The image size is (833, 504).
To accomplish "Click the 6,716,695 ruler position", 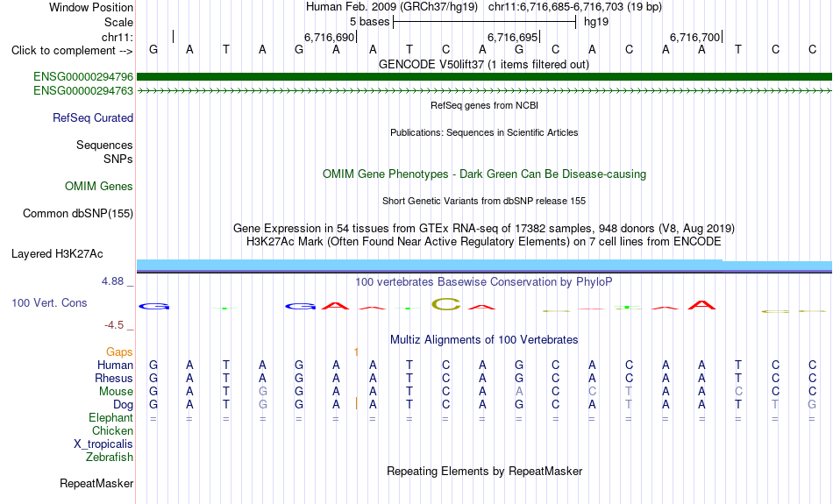I will (x=513, y=37).
